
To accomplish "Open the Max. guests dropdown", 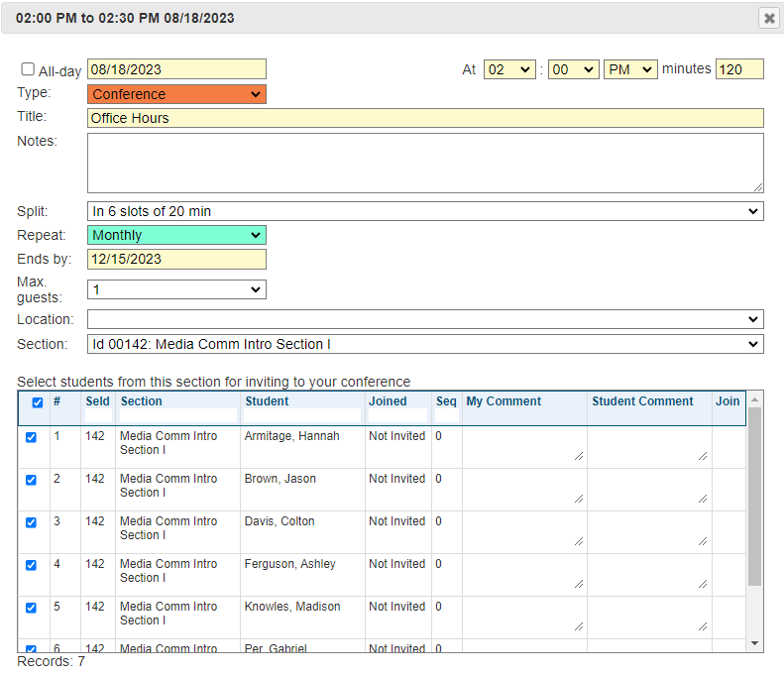I will click(x=176, y=289).
